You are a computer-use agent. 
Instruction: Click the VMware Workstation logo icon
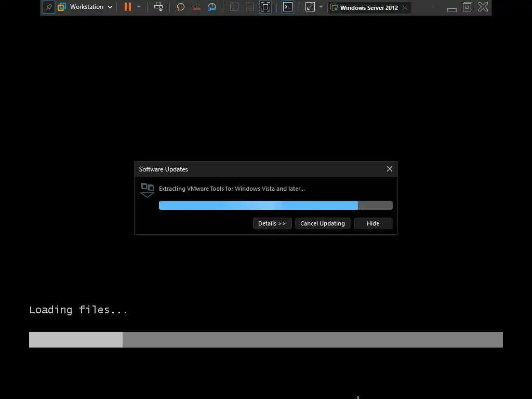tap(62, 7)
